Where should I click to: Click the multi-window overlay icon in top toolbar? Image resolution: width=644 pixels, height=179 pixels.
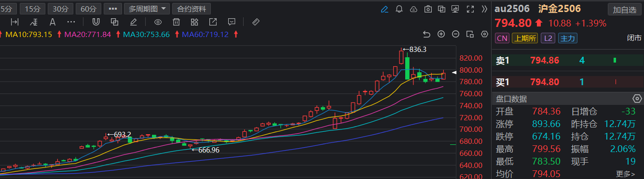pyautogui.click(x=441, y=9)
